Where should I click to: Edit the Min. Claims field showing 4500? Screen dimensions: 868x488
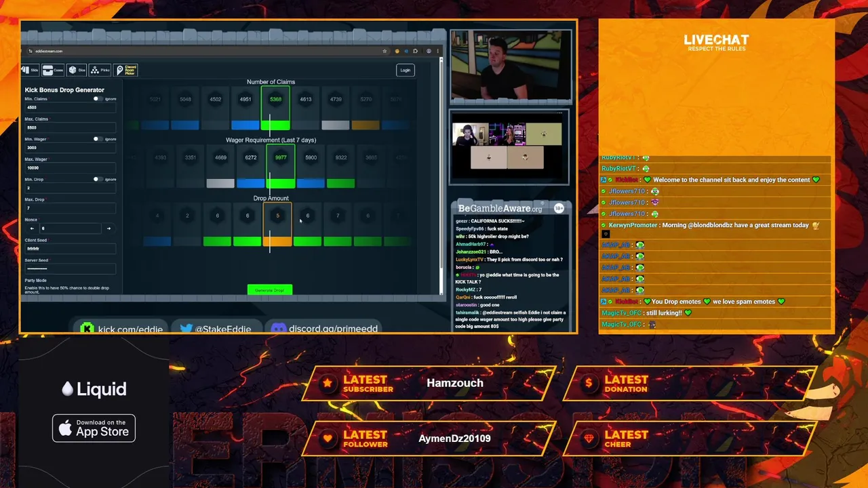click(70, 107)
